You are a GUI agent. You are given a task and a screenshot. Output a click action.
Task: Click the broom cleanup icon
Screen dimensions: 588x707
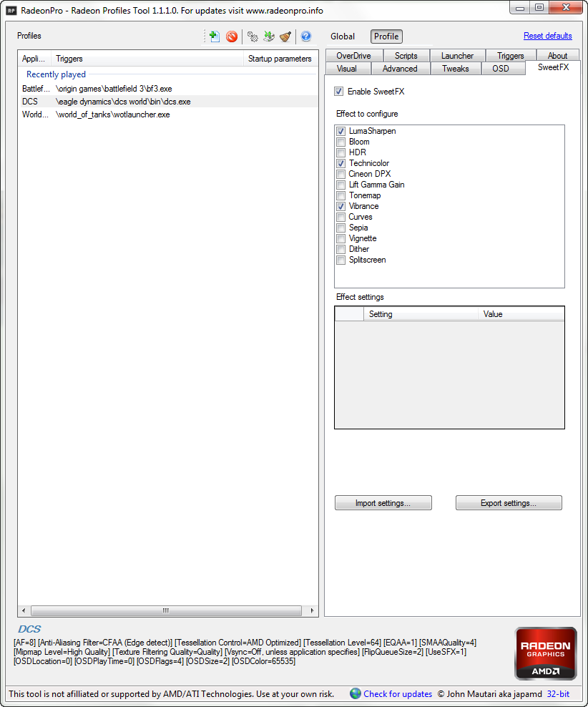pos(285,36)
